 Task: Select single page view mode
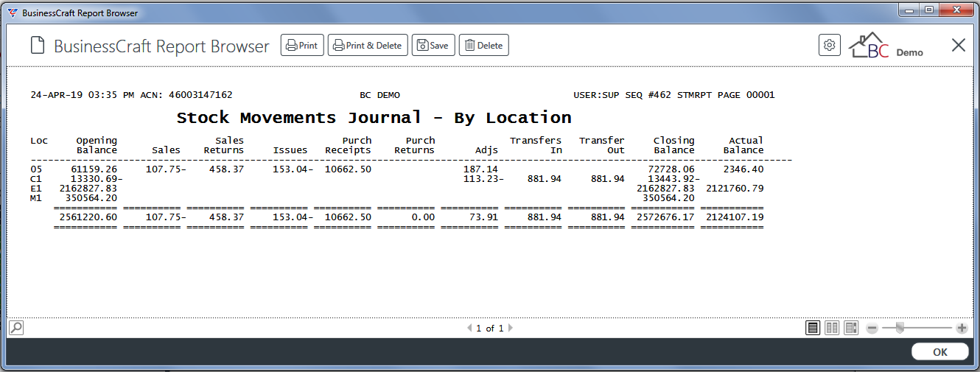[813, 328]
